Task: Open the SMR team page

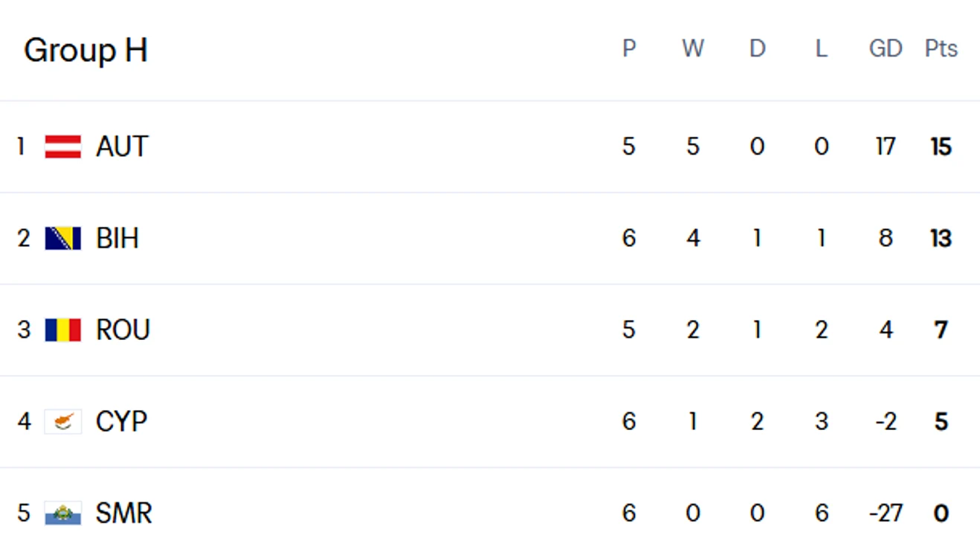Action: [124, 513]
